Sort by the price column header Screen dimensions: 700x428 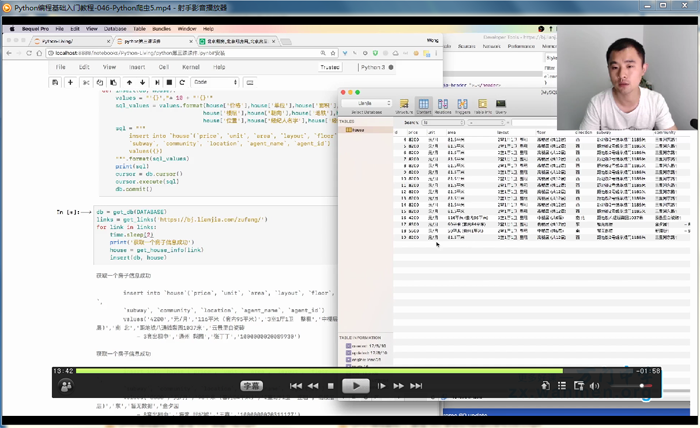(x=413, y=133)
